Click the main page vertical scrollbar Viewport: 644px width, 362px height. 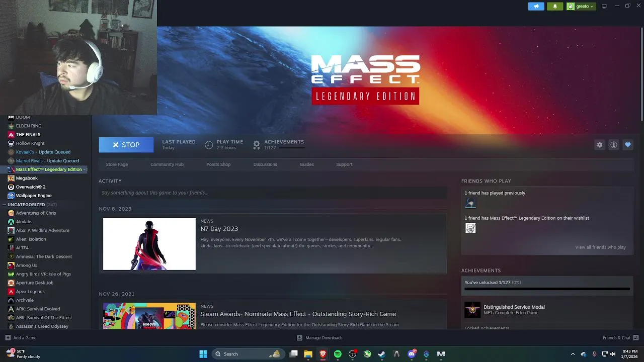(x=641, y=74)
